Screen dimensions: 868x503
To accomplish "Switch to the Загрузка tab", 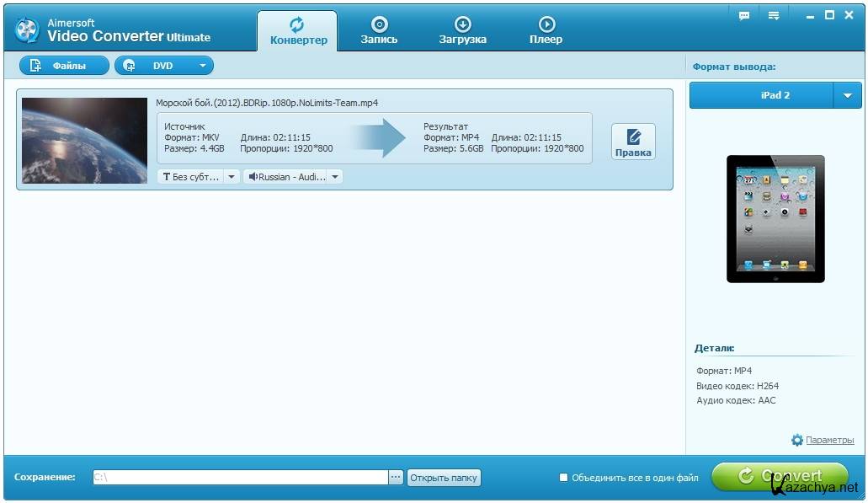I will (462, 30).
